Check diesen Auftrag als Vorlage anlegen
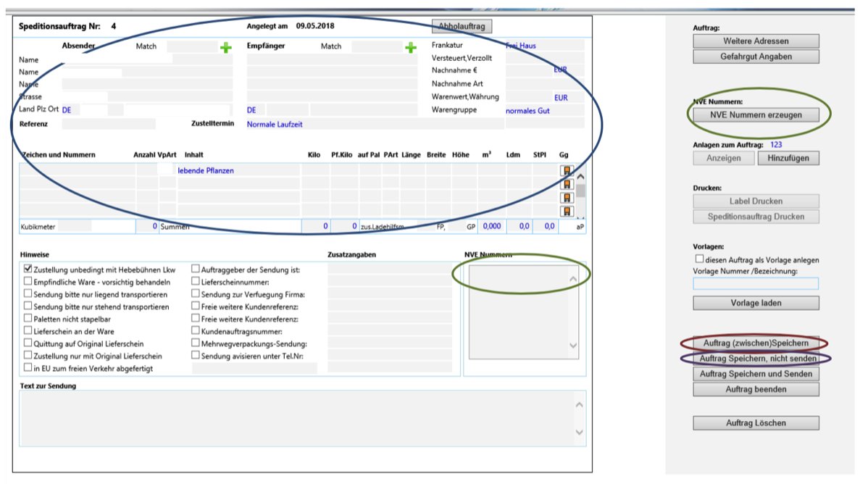868x484 pixels. (699, 259)
